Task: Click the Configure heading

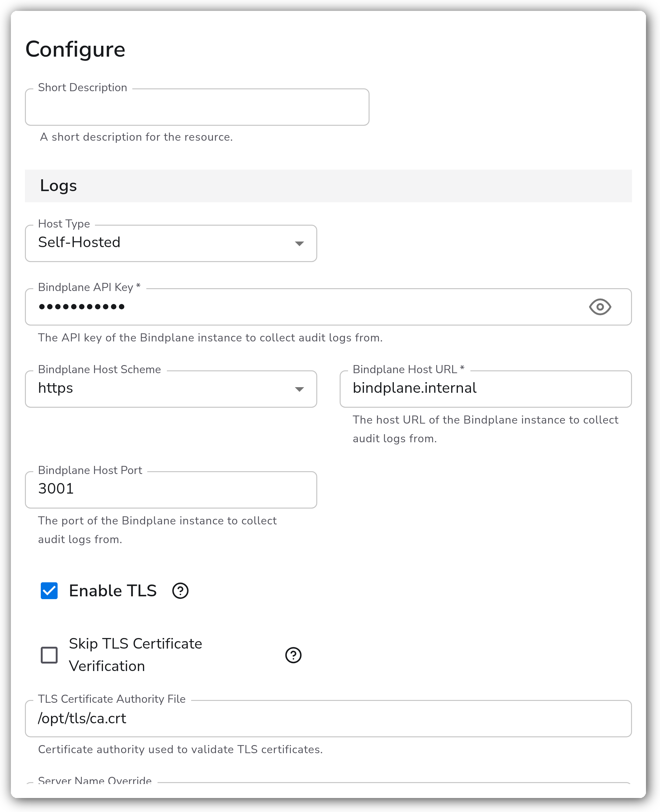Action: (x=75, y=49)
